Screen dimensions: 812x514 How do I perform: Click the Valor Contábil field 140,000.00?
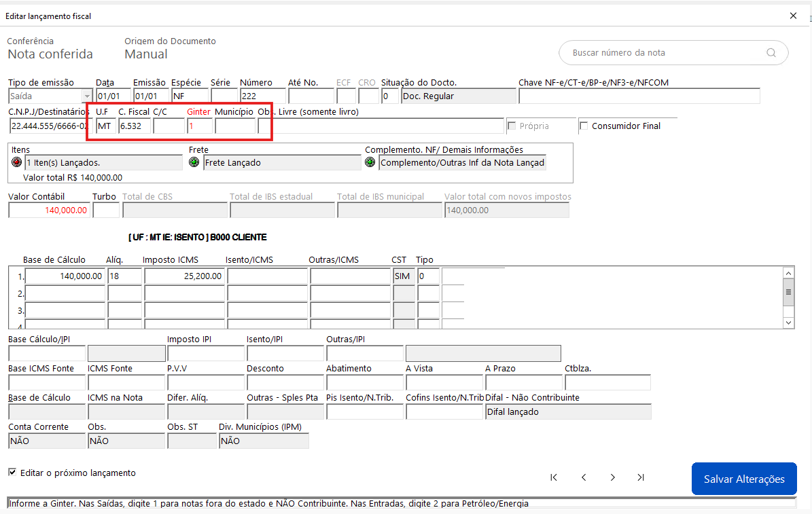coord(49,210)
